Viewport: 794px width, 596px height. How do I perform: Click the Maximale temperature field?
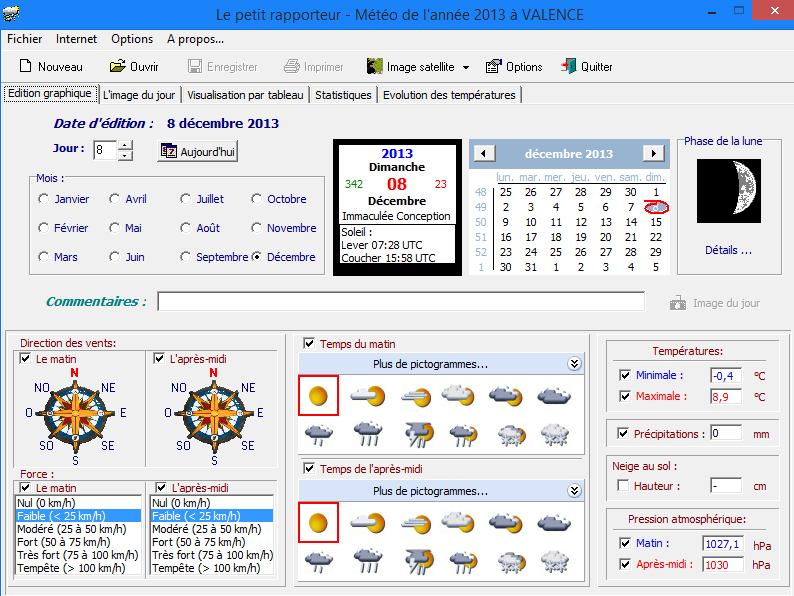click(726, 396)
